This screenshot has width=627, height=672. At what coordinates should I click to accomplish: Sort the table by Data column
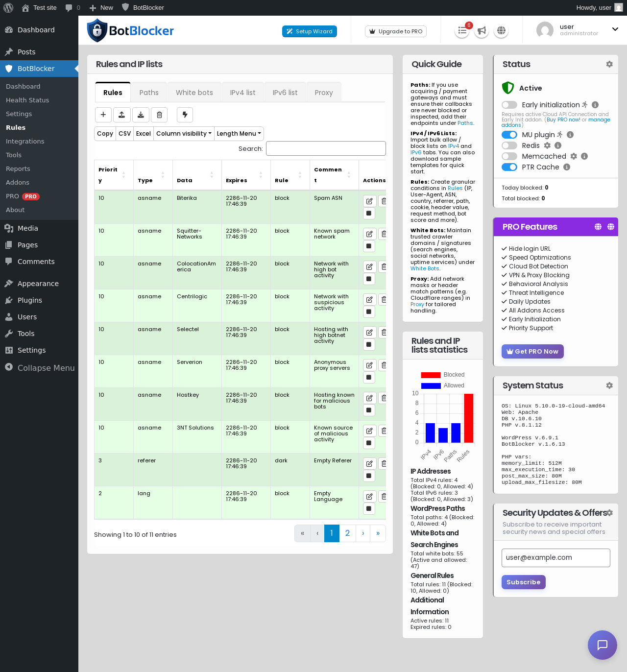[x=197, y=175]
